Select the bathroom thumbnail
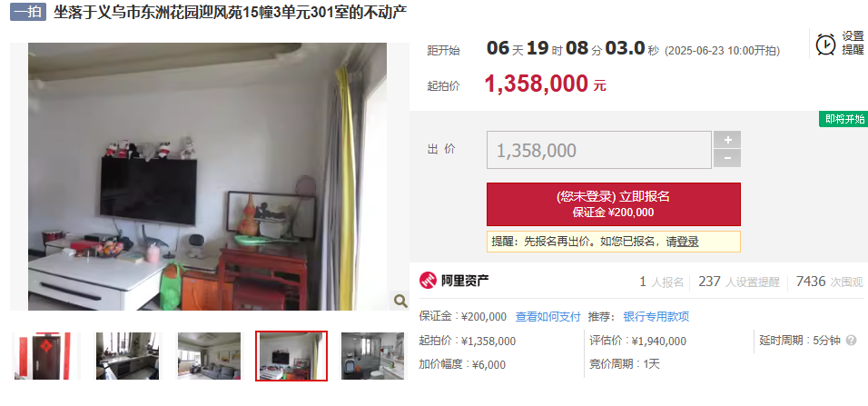This screenshot has height=406, width=868. [372, 356]
